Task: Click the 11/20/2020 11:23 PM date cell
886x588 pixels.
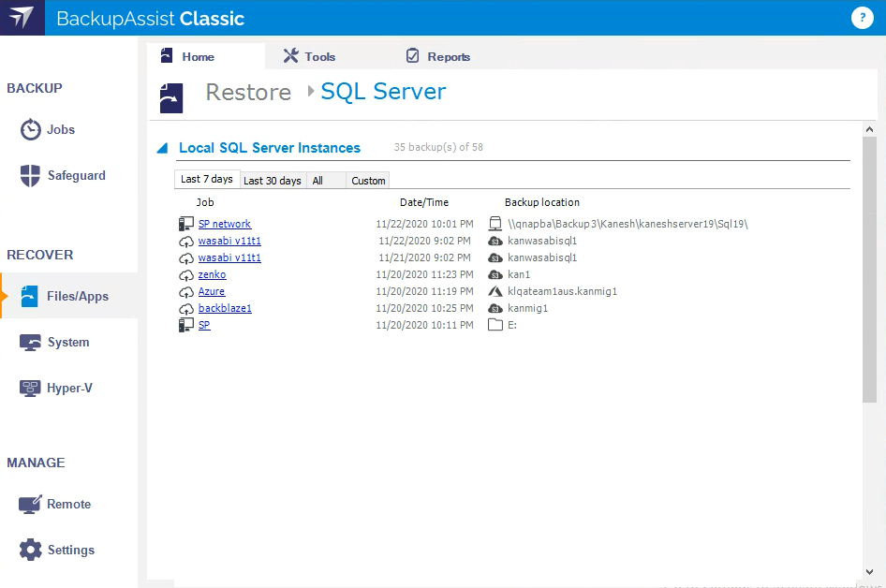Action: coord(425,274)
